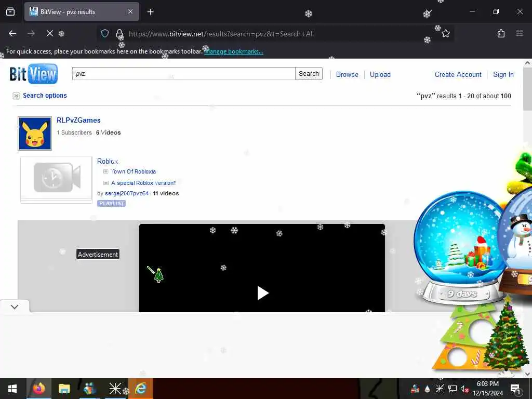This screenshot has height=399, width=532.
Task: Focus the pvz search box
Action: click(x=183, y=74)
